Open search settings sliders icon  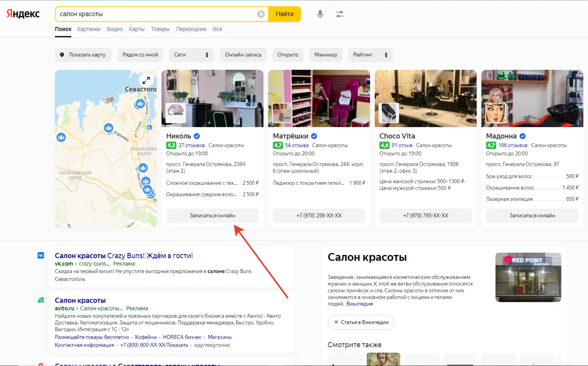pos(340,14)
